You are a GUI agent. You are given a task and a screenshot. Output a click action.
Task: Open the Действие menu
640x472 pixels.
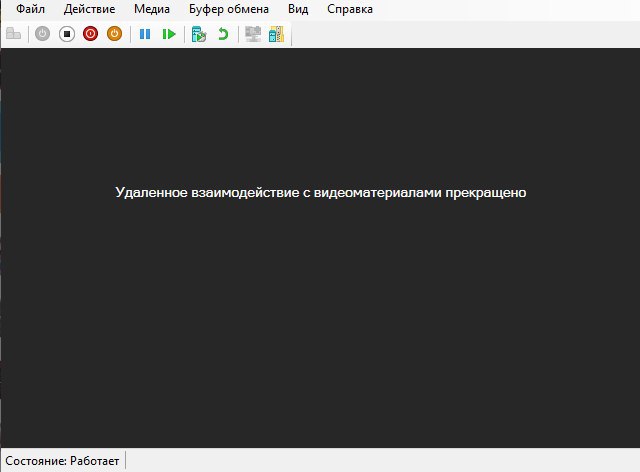coord(89,9)
